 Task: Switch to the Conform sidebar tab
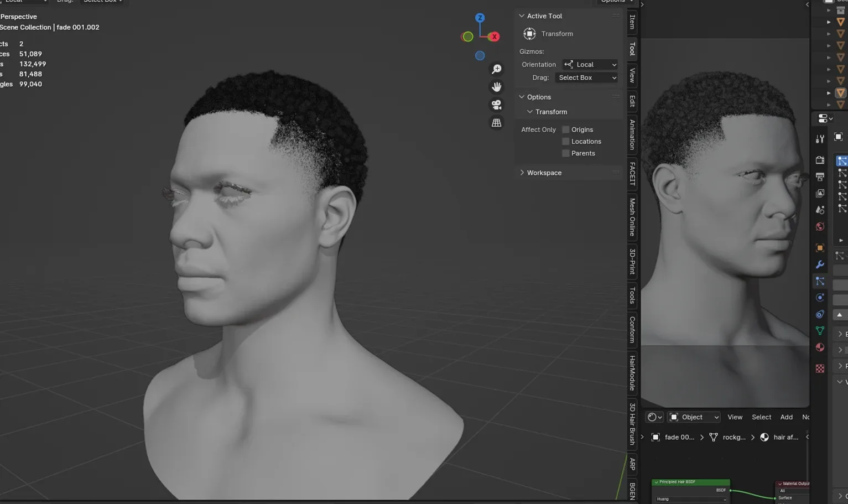click(x=632, y=330)
